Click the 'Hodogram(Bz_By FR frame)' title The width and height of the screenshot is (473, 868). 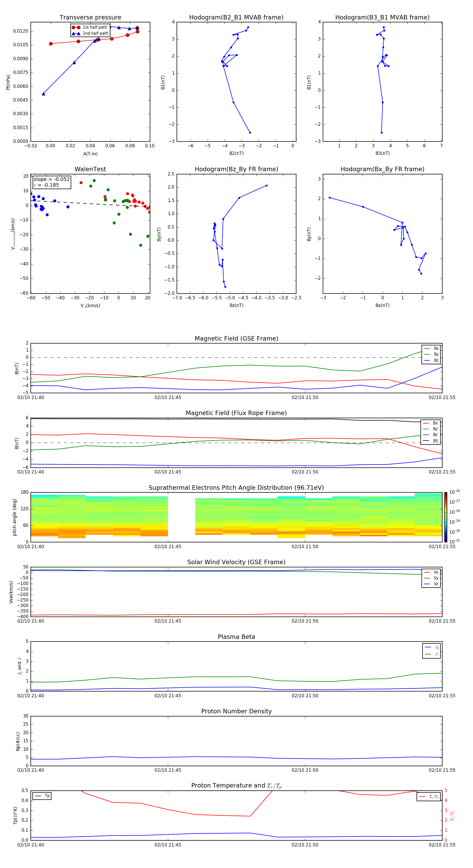[236, 169]
